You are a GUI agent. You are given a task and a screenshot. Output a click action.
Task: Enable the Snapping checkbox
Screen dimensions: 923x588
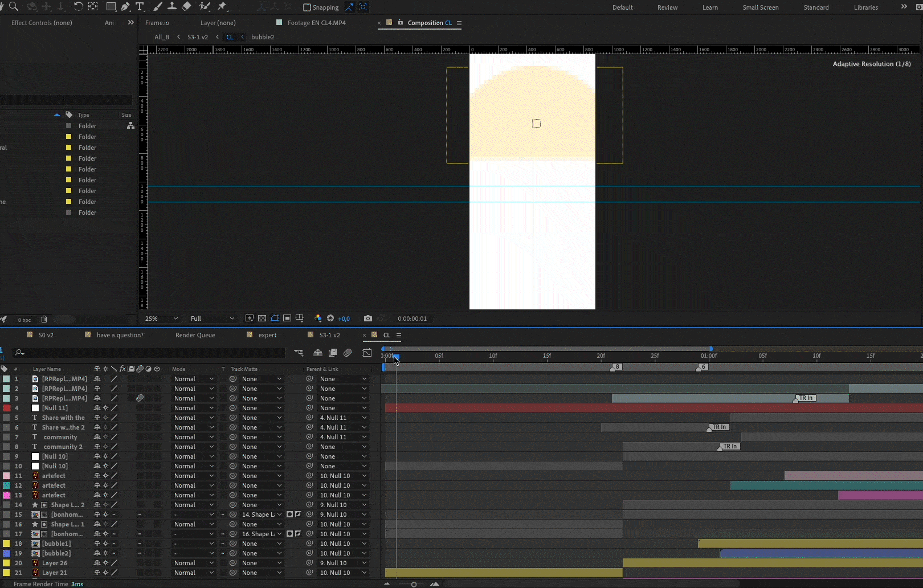307,7
